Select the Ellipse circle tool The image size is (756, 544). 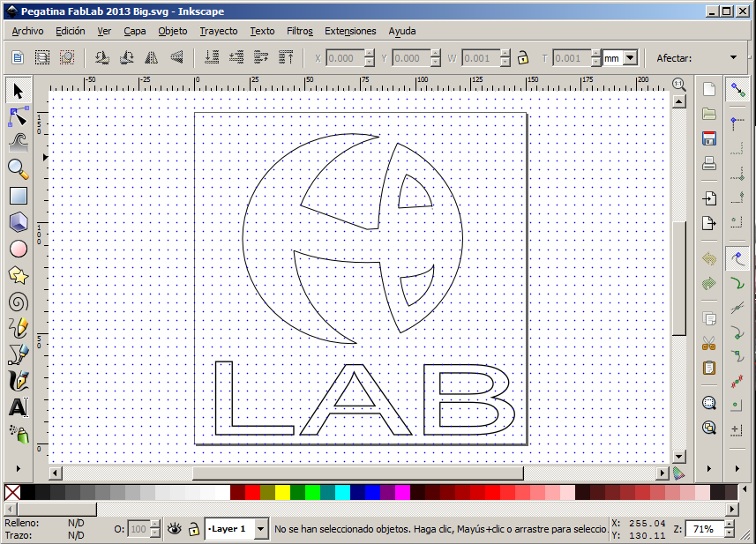tap(19, 249)
